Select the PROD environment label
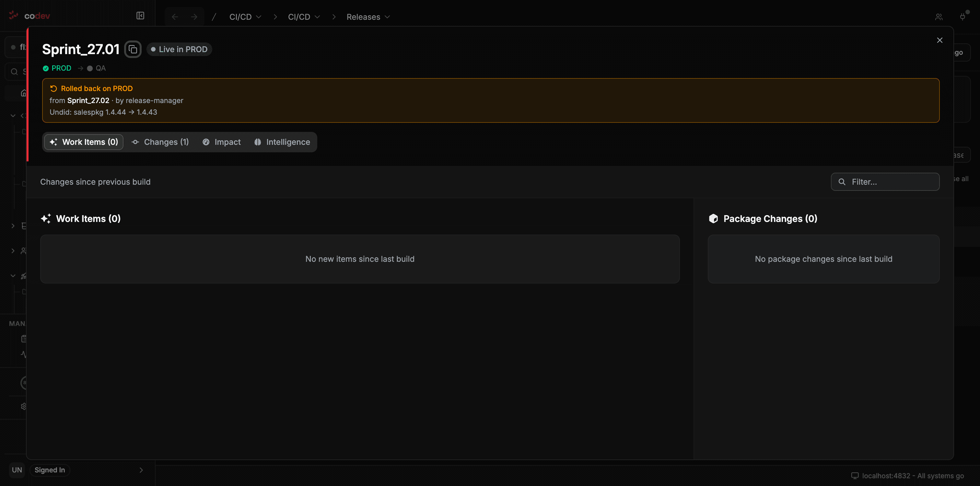 pos(62,68)
